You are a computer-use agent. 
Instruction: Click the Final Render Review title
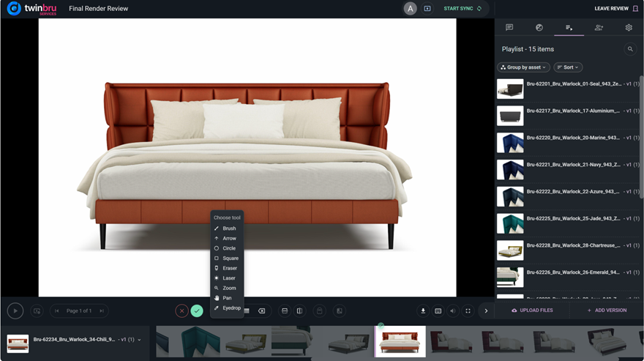click(99, 8)
